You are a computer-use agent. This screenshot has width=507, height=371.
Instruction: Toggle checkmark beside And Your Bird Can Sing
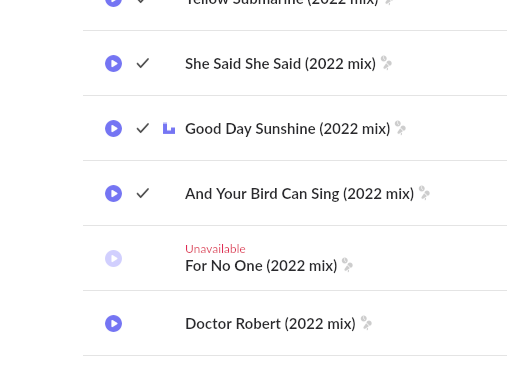(143, 193)
